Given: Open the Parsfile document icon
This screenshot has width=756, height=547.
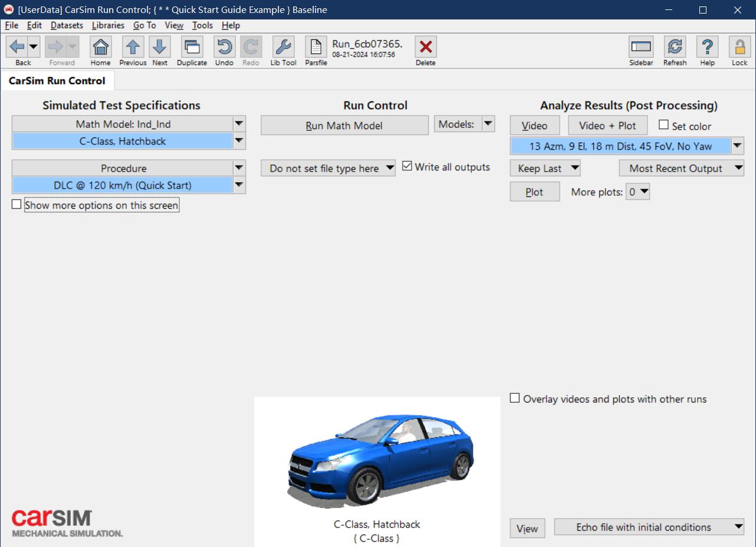Looking at the screenshot, I should click(316, 47).
